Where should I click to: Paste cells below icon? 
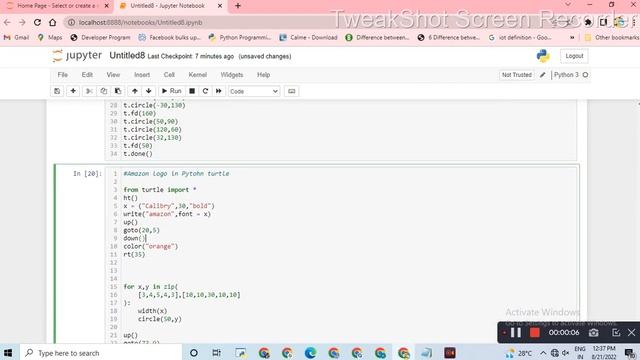[118, 91]
